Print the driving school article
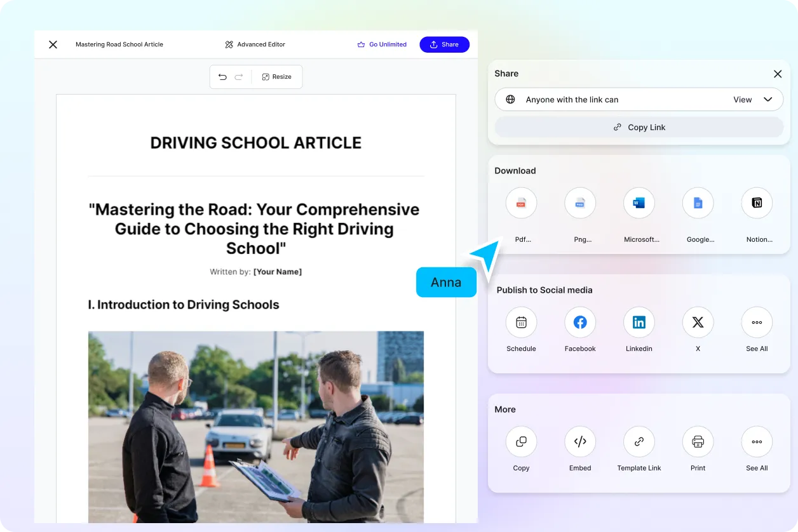Viewport: 798px width, 532px height. [x=698, y=441]
